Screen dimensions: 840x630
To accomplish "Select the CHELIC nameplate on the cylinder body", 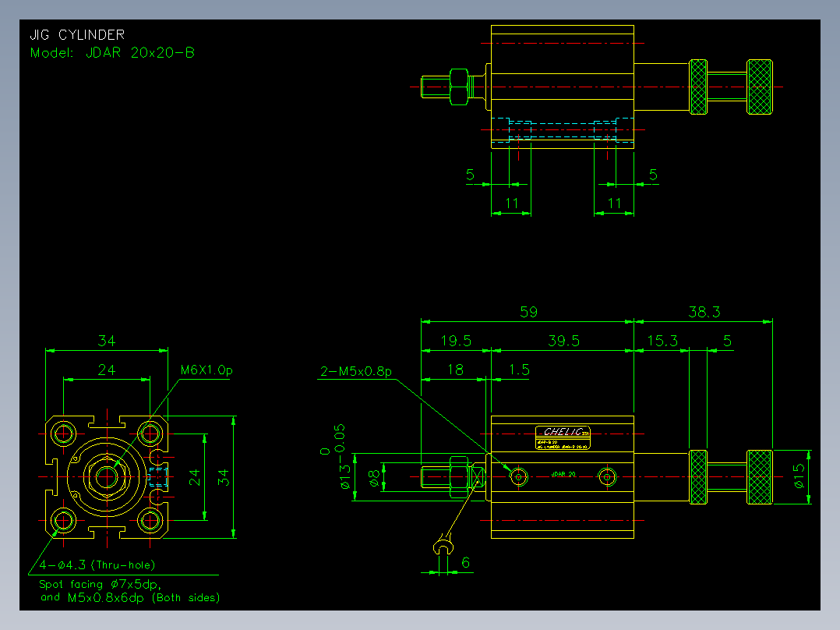I will pyautogui.click(x=563, y=437).
